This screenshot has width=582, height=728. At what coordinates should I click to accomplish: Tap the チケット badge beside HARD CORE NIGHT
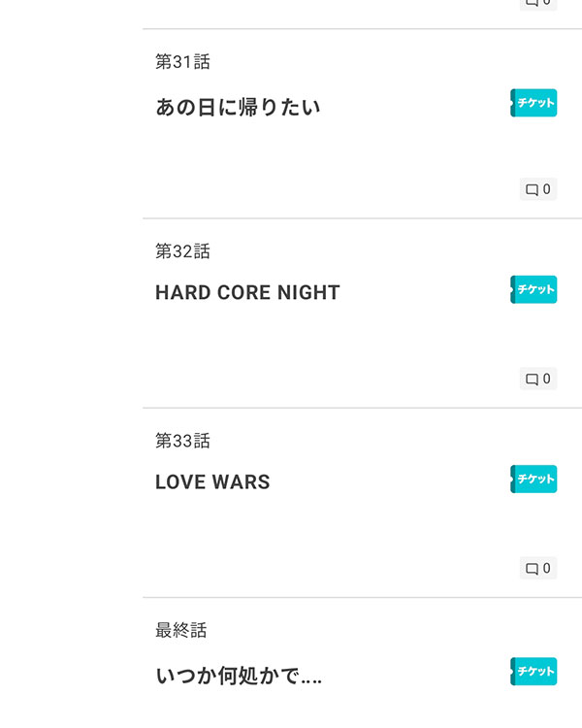(x=533, y=289)
